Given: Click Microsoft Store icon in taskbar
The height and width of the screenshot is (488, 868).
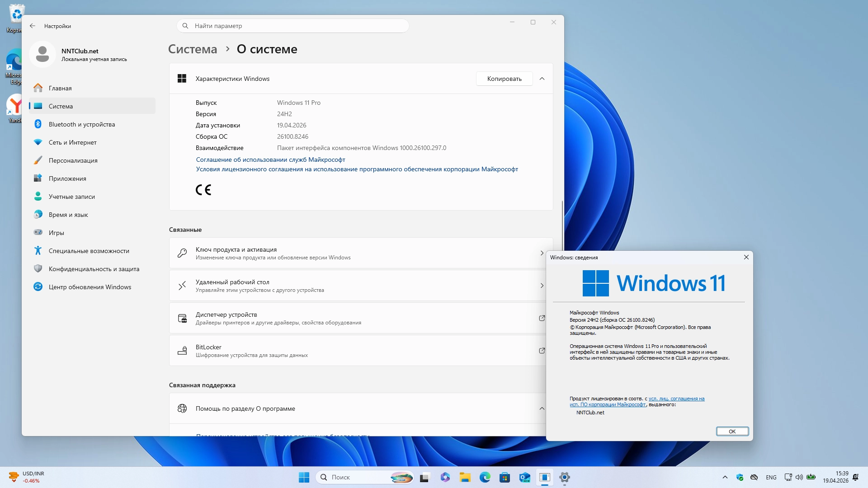Looking at the screenshot, I should pos(505,477).
